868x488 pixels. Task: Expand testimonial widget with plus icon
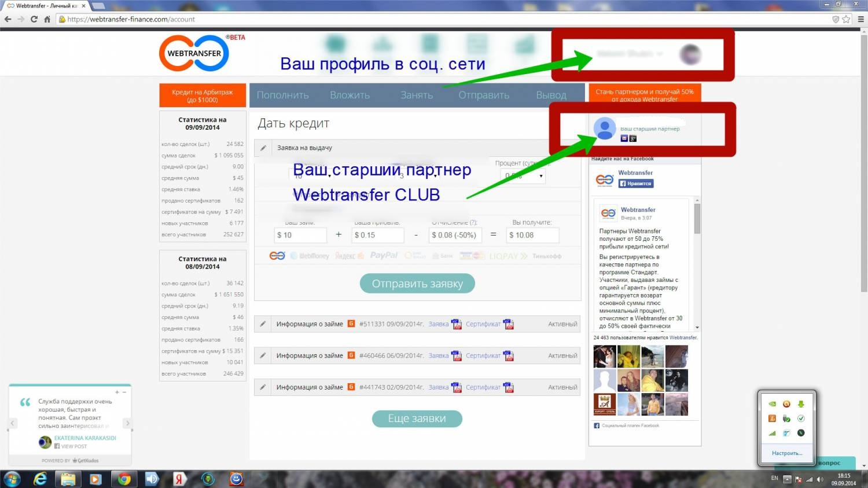[x=117, y=392]
